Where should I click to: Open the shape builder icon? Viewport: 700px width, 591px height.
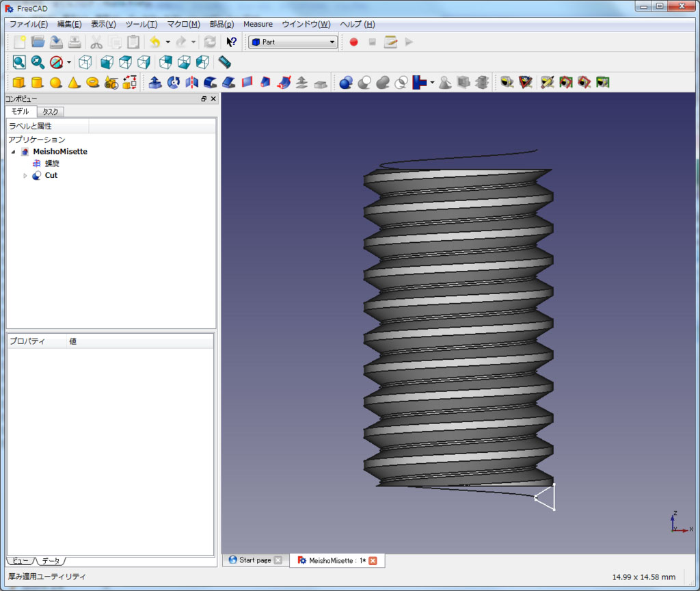coord(129,82)
